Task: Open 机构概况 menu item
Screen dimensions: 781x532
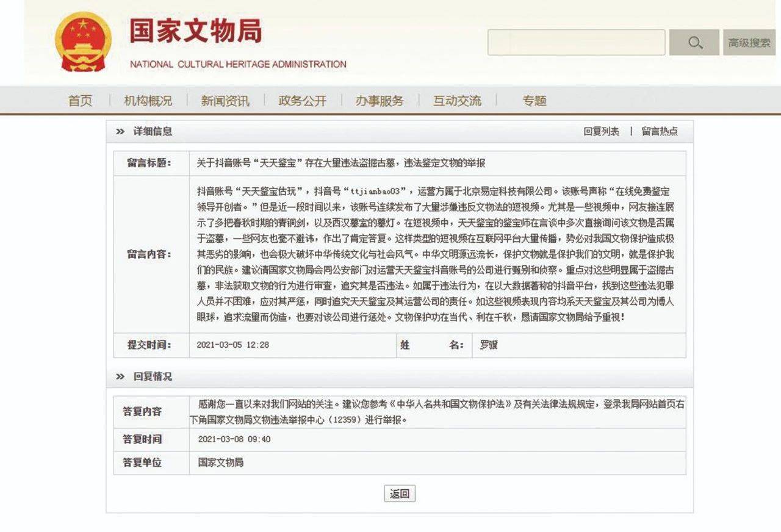Action: pyautogui.click(x=148, y=101)
